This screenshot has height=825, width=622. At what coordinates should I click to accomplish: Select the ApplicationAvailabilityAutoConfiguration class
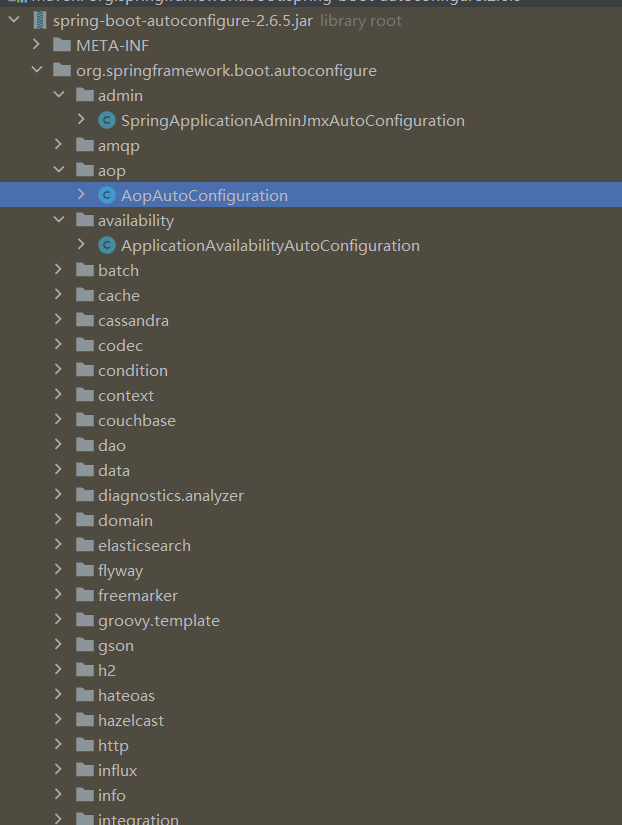[x=270, y=246]
